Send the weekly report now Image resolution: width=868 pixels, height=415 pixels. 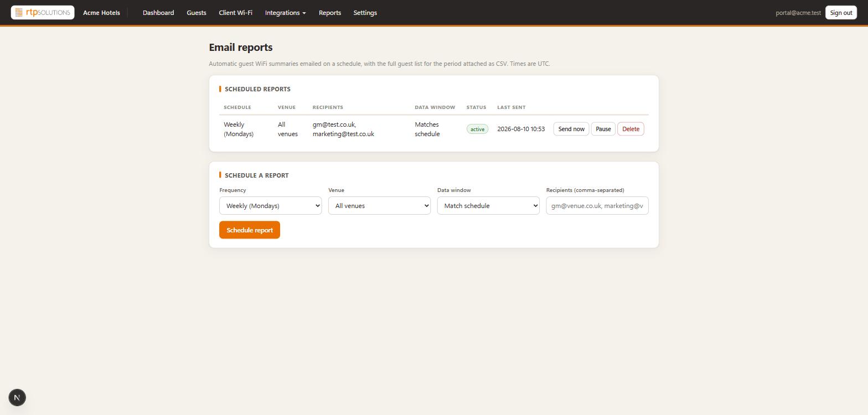point(571,129)
